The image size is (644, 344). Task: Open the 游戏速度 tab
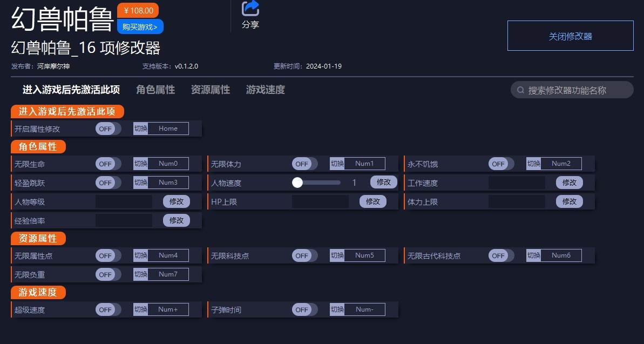[x=265, y=90]
